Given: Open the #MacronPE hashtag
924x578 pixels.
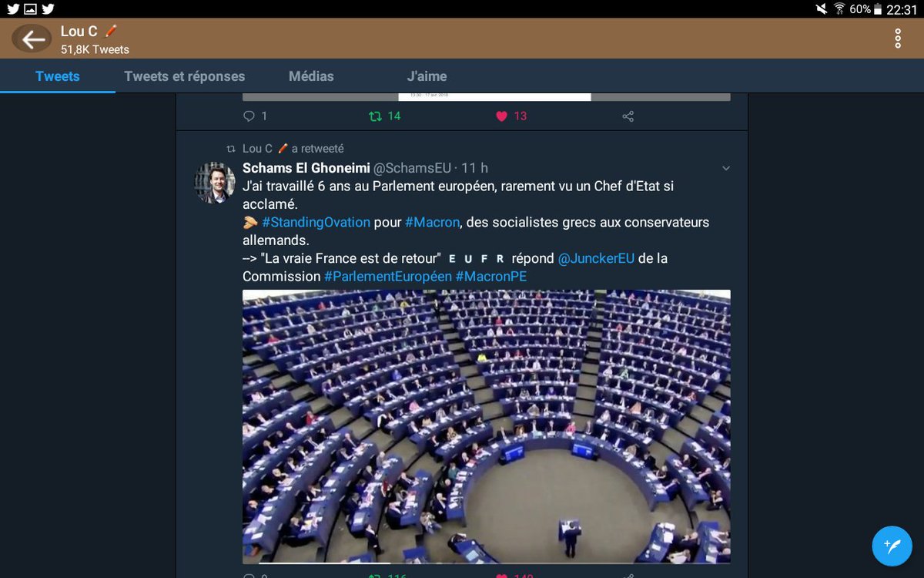Looking at the screenshot, I should [491, 276].
